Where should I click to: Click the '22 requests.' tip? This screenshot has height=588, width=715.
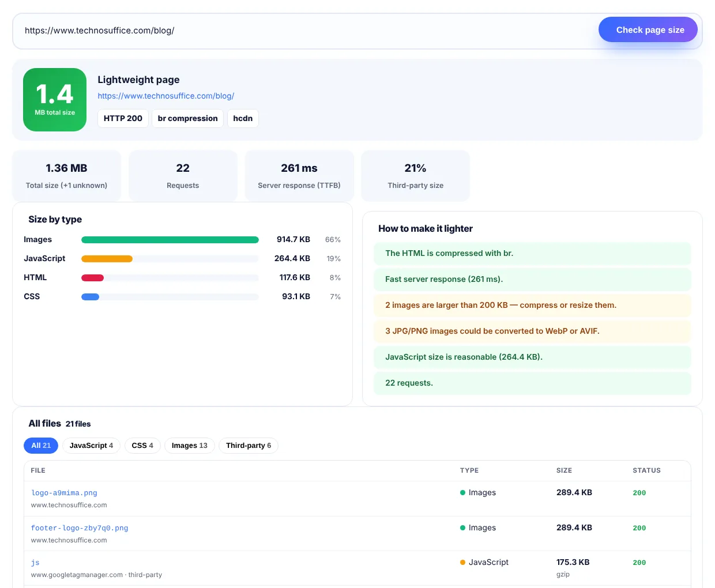point(532,383)
